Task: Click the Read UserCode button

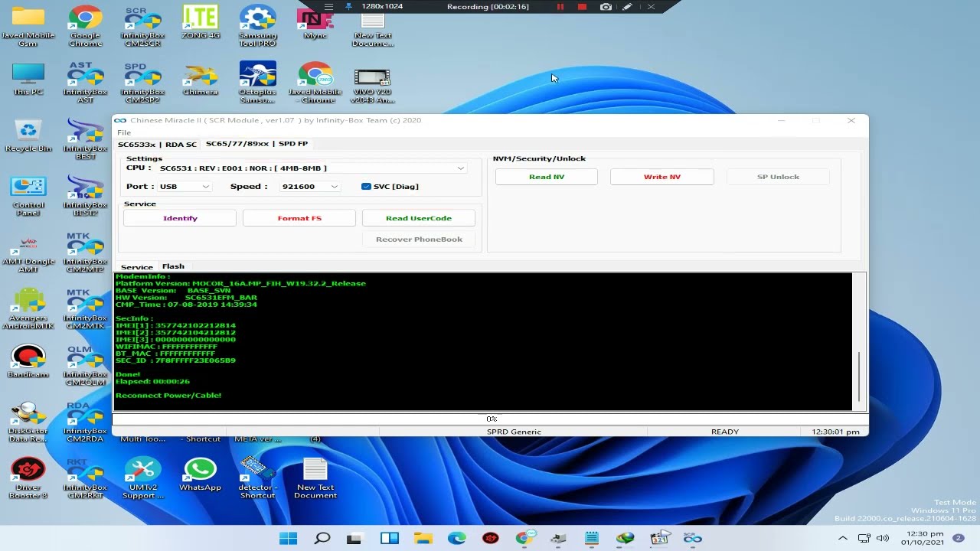Action: [419, 218]
